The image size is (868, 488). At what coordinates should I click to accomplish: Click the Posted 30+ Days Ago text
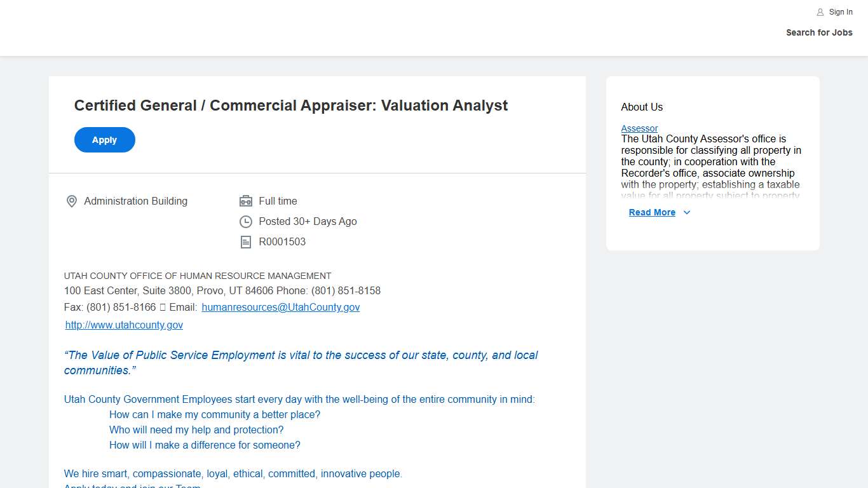click(308, 222)
